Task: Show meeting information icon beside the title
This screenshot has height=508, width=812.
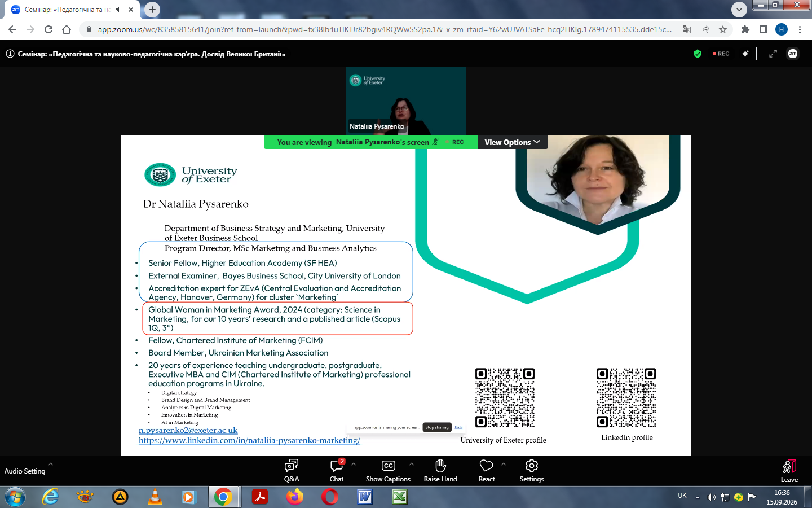Action: [x=10, y=54]
